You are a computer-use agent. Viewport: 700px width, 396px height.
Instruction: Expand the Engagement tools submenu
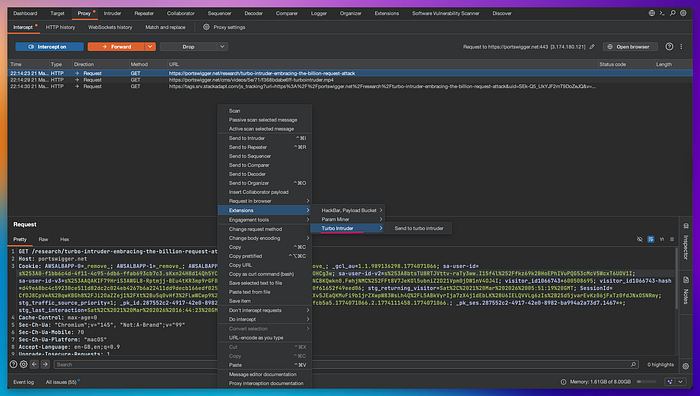(x=265, y=220)
